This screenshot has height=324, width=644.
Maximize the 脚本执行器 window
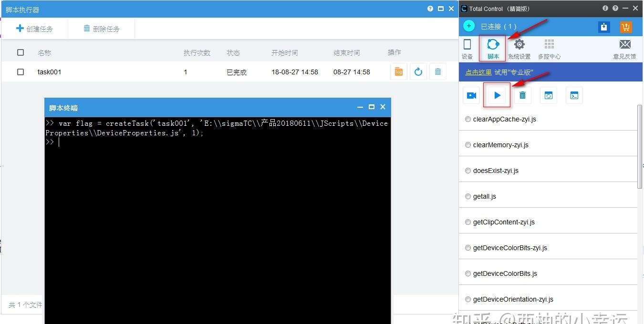tap(441, 9)
